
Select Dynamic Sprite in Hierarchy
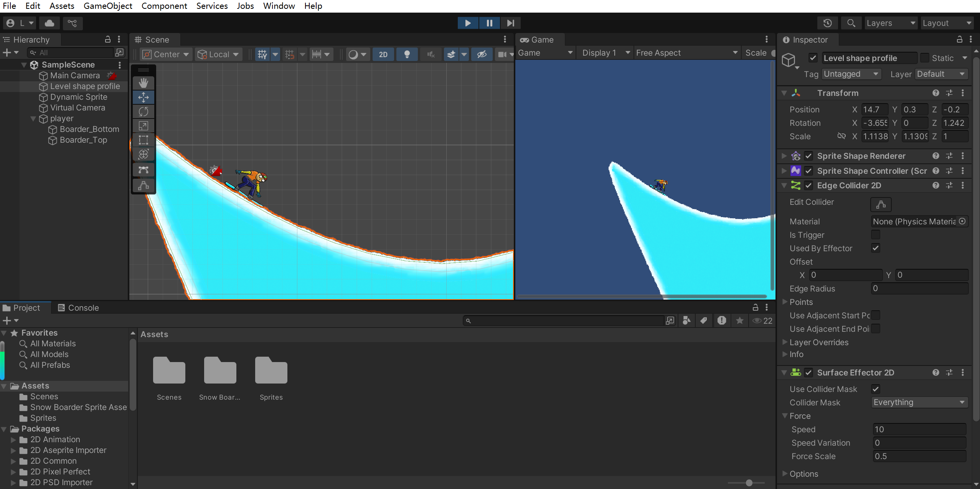79,97
